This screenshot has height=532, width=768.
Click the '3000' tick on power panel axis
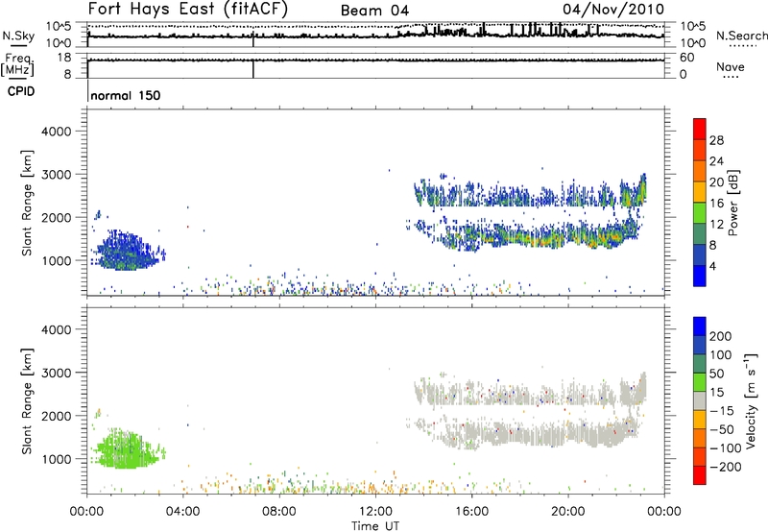[x=56, y=175]
